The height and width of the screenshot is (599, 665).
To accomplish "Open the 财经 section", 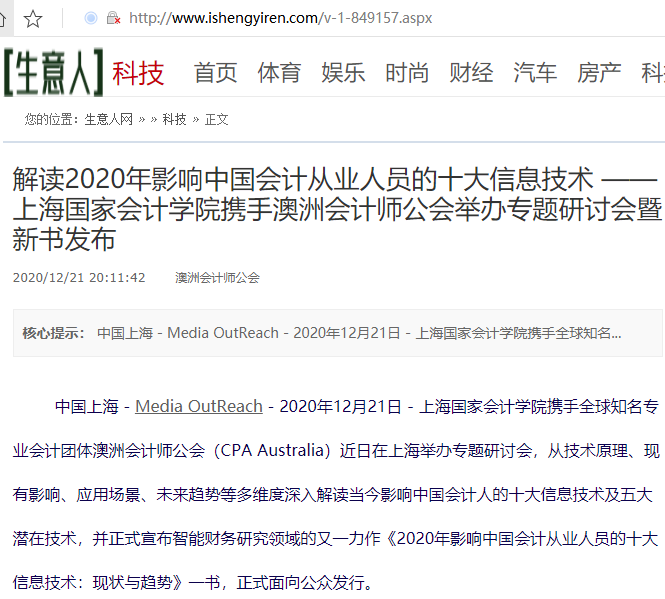I will click(471, 73).
